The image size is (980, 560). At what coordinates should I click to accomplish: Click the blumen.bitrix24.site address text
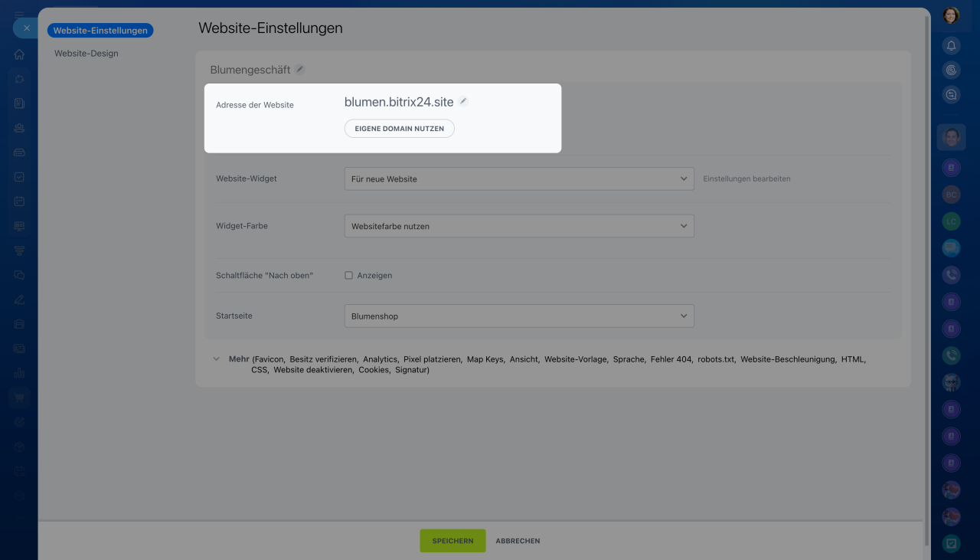click(x=399, y=101)
